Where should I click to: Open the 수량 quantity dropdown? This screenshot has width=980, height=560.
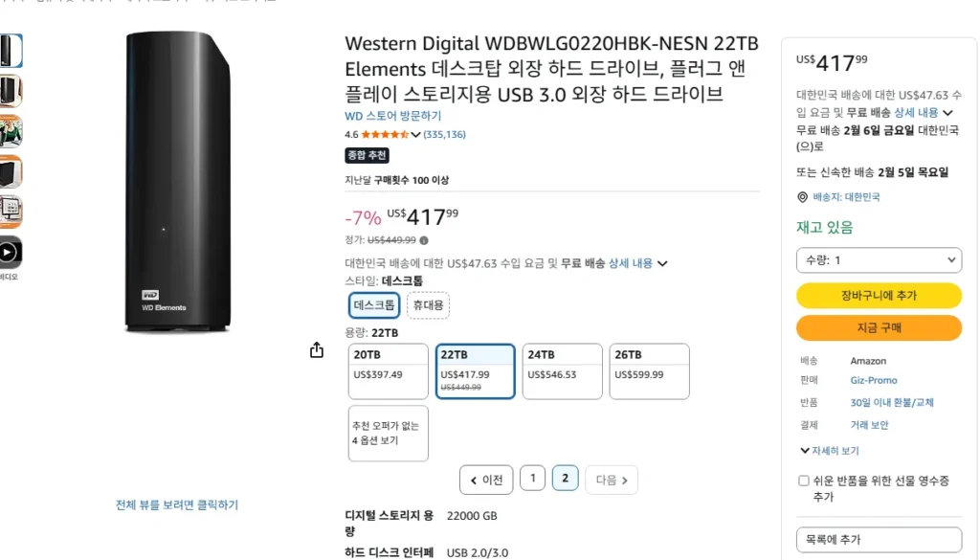pyautogui.click(x=879, y=259)
